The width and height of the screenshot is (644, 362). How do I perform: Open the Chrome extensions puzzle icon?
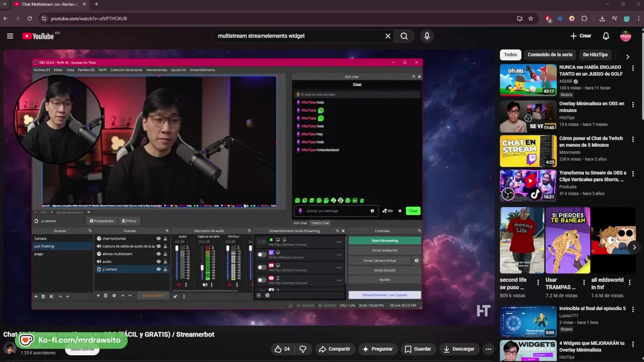click(584, 19)
